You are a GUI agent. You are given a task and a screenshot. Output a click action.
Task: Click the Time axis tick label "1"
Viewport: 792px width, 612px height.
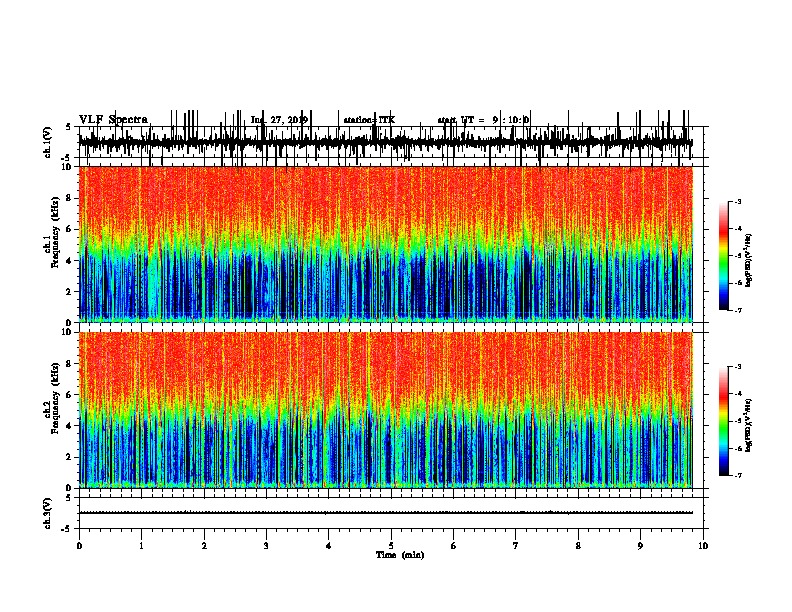pos(141,546)
